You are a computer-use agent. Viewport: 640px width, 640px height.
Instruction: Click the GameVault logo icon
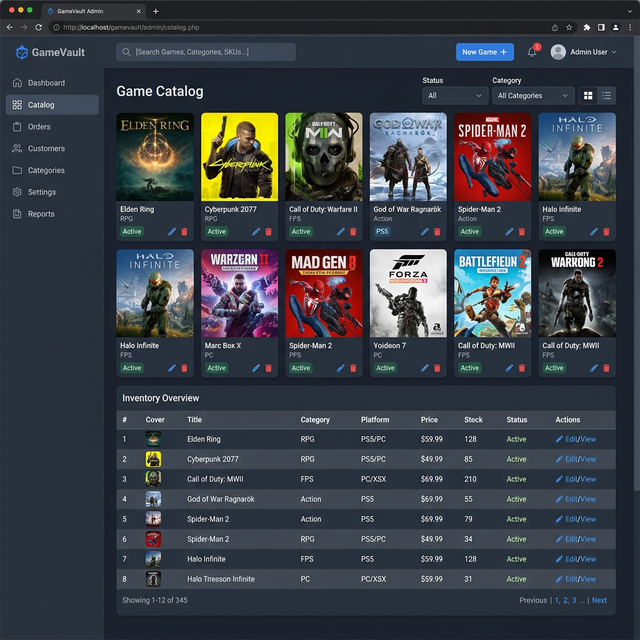coord(22,52)
